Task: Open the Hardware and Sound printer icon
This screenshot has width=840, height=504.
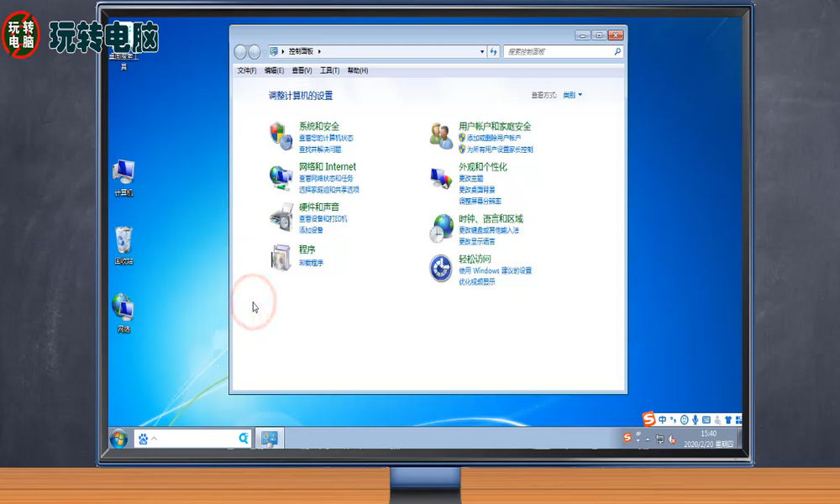Action: click(x=281, y=218)
